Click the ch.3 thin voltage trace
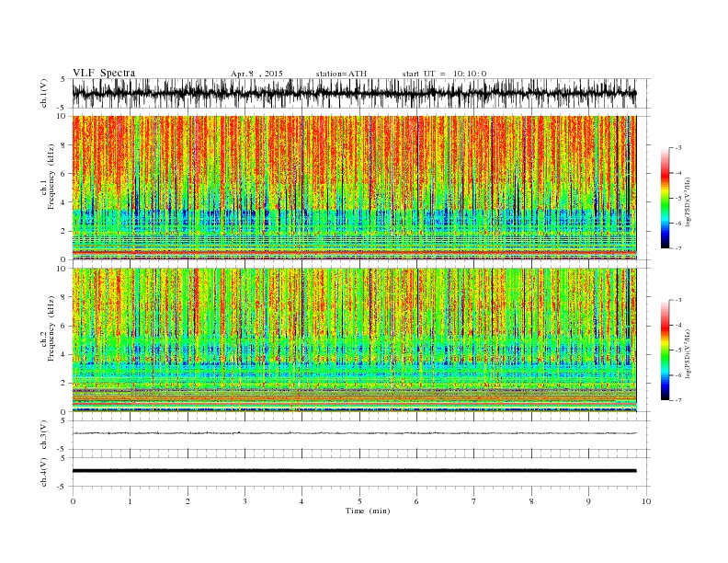This screenshot has height=563, width=728. (354, 433)
